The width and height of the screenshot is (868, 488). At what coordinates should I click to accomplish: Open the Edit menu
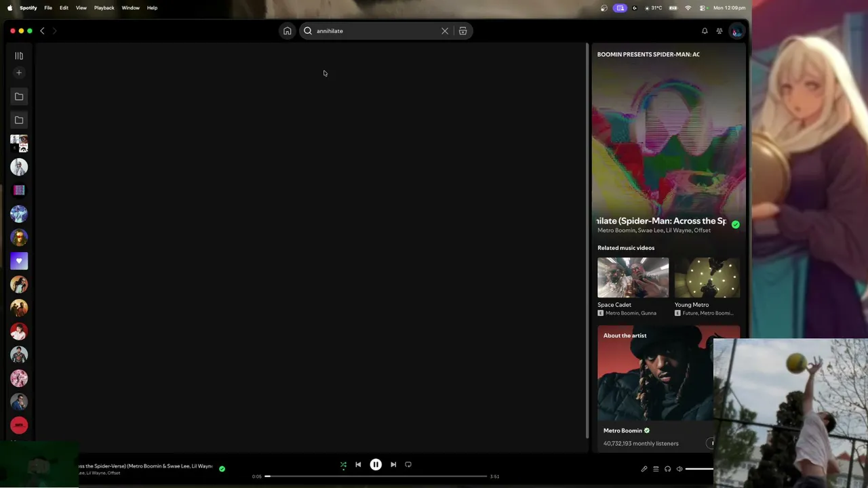pyautogui.click(x=64, y=7)
